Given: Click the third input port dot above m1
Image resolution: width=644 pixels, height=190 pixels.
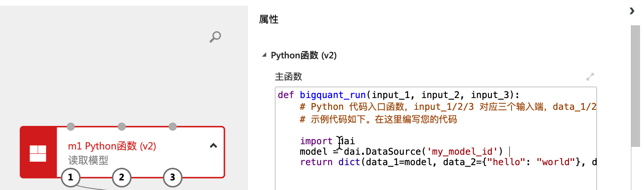Looking at the screenshot, I should point(173,126).
